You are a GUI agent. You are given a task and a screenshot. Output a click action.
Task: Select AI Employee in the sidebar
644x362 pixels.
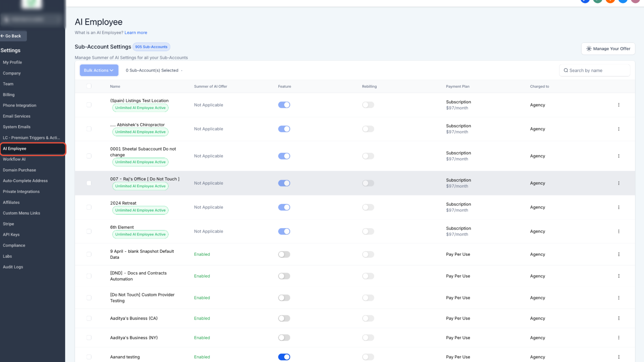click(33, 149)
